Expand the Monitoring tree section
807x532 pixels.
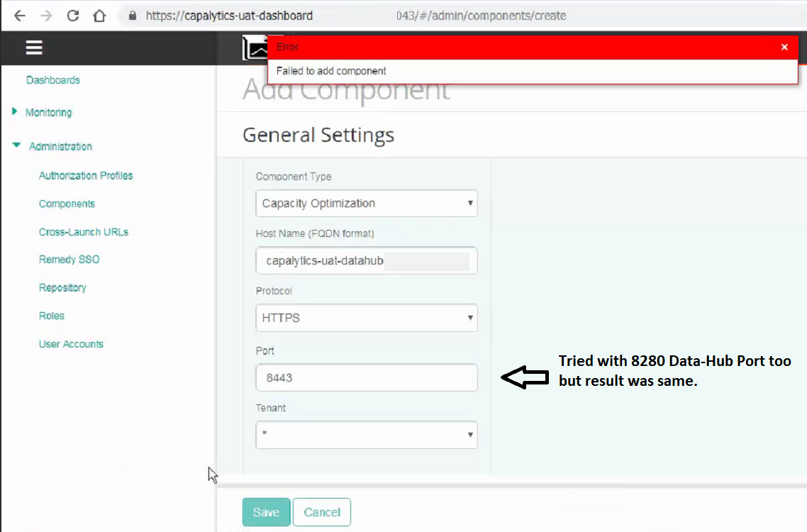[x=15, y=112]
